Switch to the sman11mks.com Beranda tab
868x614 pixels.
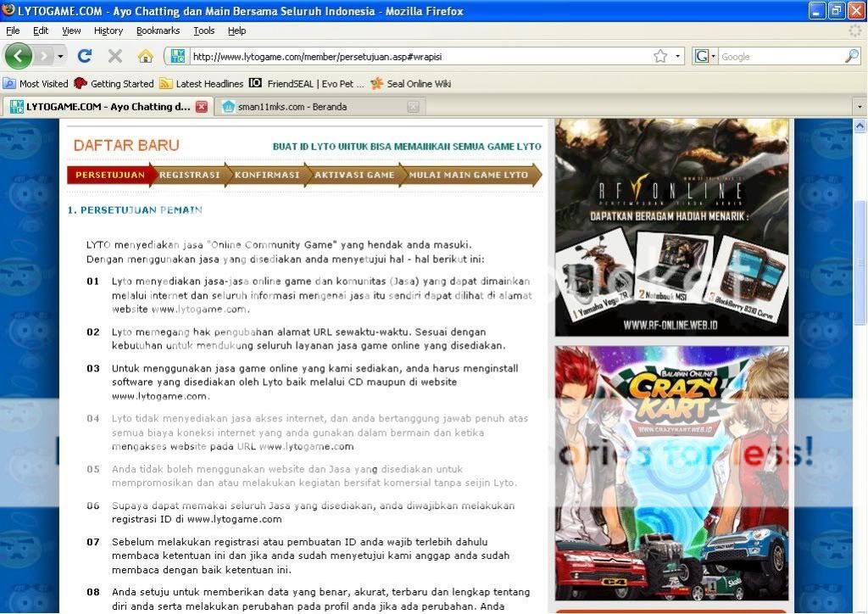coord(292,107)
